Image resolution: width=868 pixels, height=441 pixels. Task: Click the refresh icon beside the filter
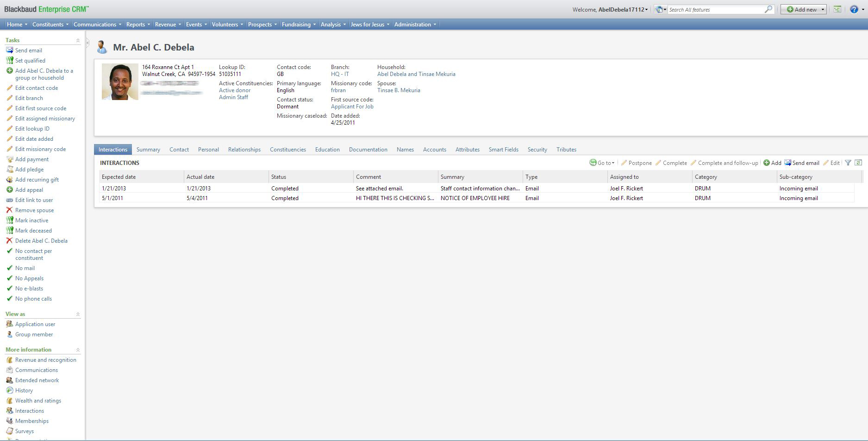858,163
